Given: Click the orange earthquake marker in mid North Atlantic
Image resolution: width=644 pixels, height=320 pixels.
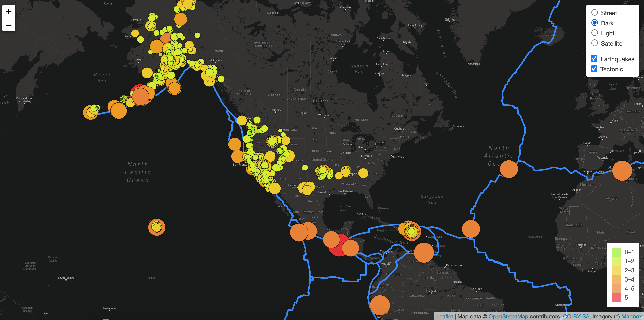Looking at the screenshot, I should tap(509, 169).
